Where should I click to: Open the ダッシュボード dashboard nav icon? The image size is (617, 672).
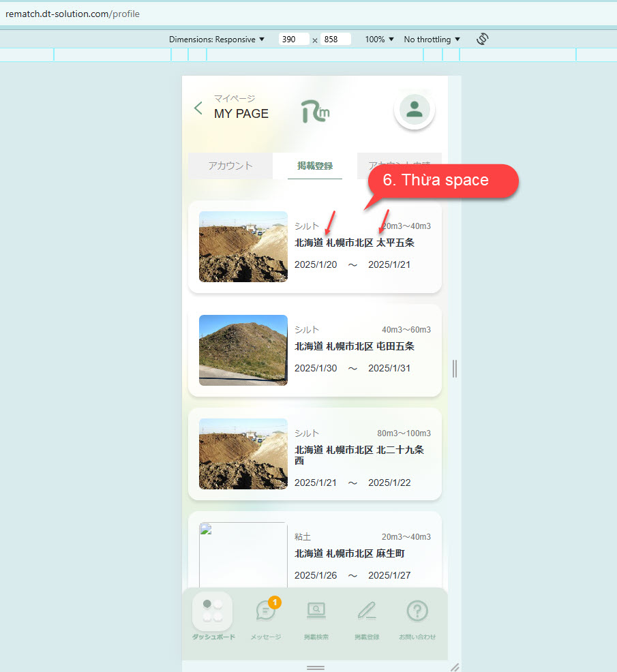[213, 611]
